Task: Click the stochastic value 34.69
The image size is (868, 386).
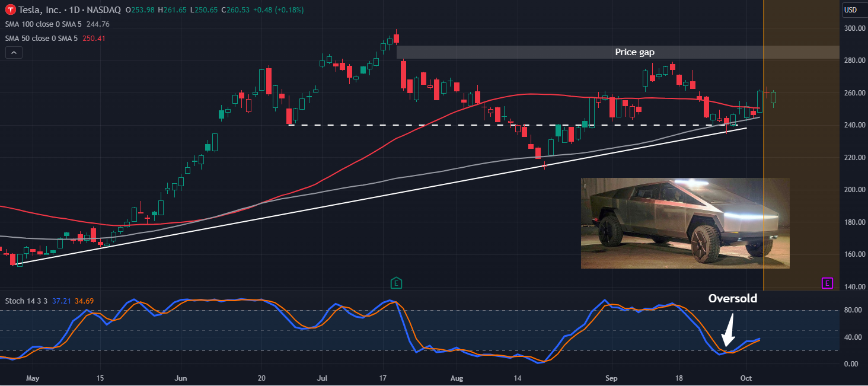Action: click(84, 301)
